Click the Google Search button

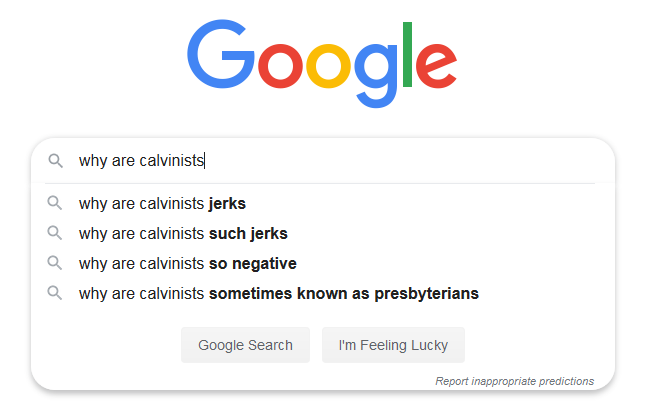pyautogui.click(x=246, y=345)
